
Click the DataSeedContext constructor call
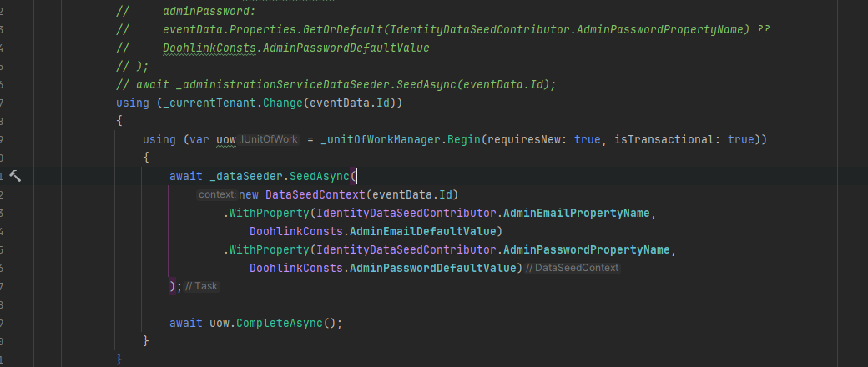[315, 194]
